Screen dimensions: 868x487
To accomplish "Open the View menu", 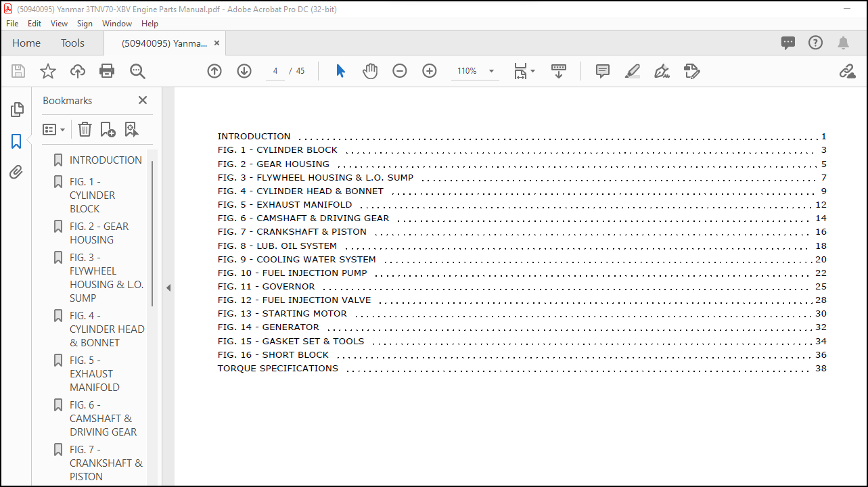I will (59, 23).
